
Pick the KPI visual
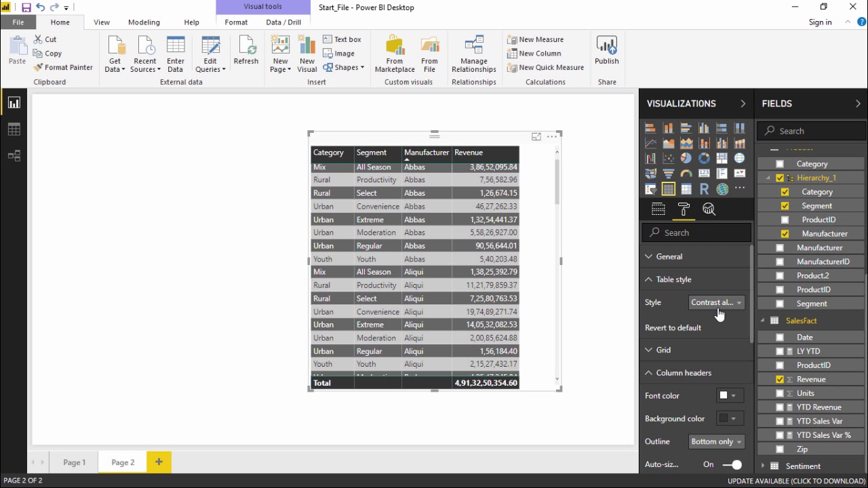(x=740, y=173)
